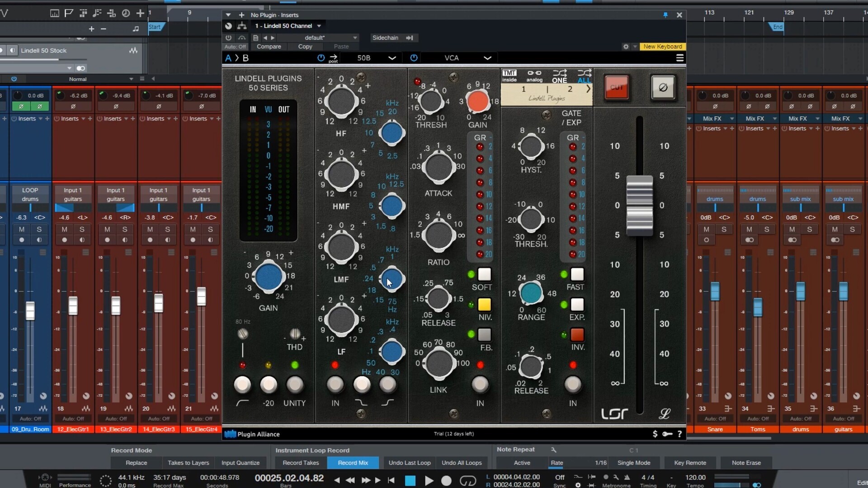The width and height of the screenshot is (868, 488).
Task: Open the preset file icon menu
Action: 255,38
